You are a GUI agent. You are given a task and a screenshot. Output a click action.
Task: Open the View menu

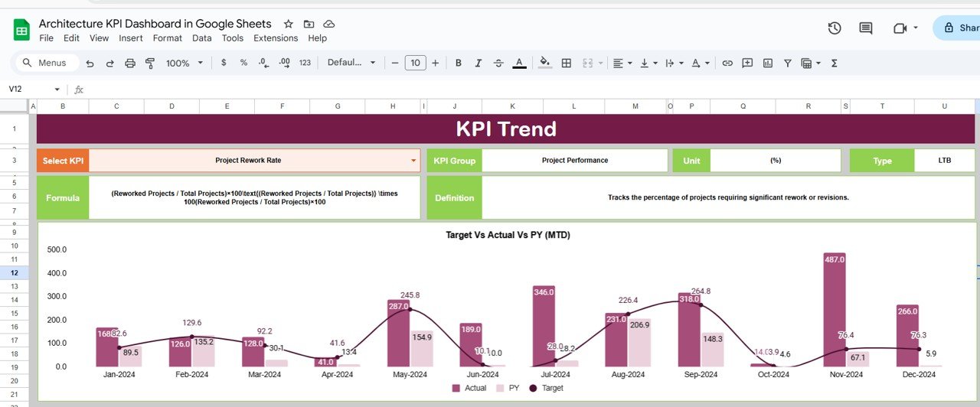point(99,38)
